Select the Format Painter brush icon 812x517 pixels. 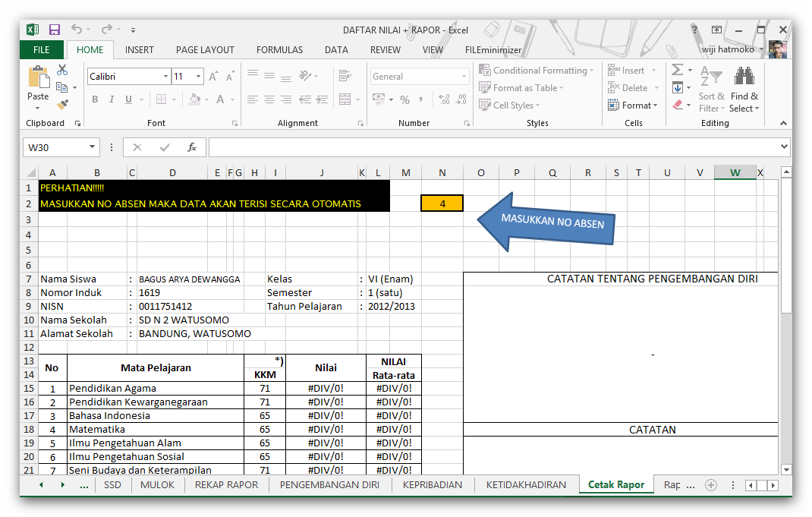(63, 105)
